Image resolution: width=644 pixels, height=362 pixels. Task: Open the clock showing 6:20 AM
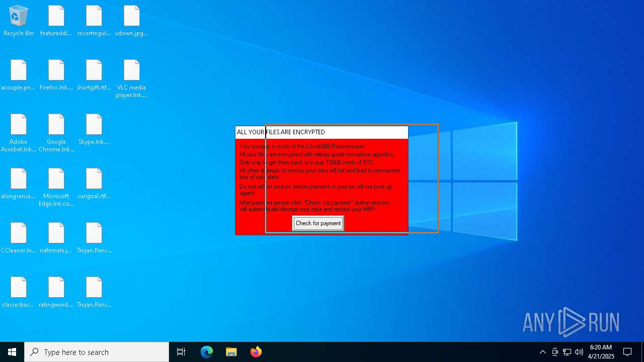601,352
